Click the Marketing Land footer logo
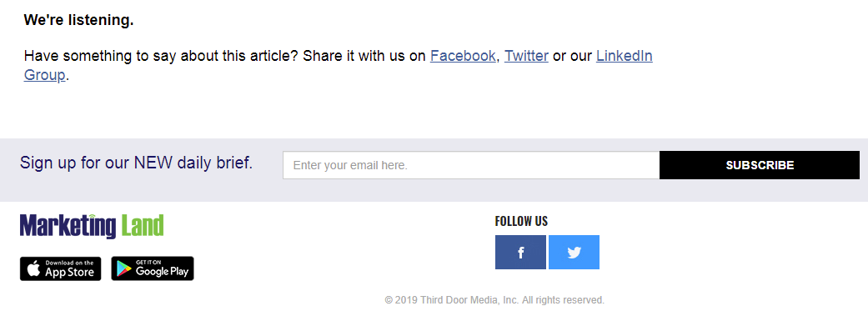868x316 pixels. (x=92, y=226)
